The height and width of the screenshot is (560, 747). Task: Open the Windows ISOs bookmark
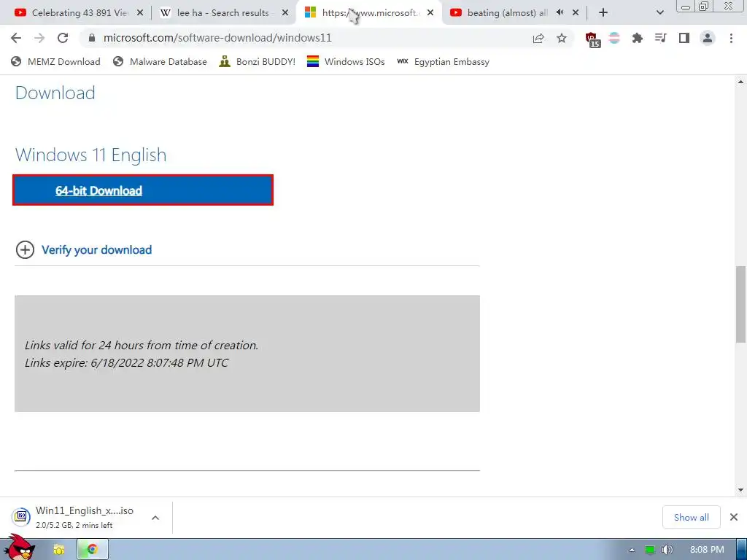click(346, 61)
